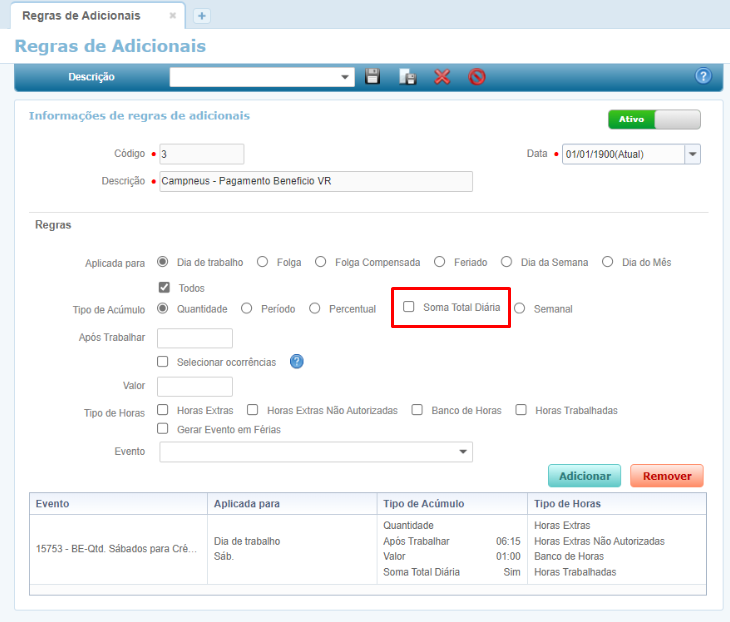Click the save disk icon in toolbar
Image resolution: width=730 pixels, height=622 pixels.
pyautogui.click(x=372, y=76)
